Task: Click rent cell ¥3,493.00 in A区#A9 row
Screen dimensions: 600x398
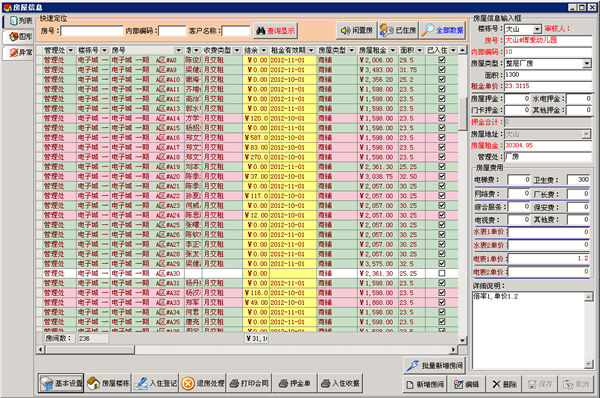Action: click(x=377, y=70)
